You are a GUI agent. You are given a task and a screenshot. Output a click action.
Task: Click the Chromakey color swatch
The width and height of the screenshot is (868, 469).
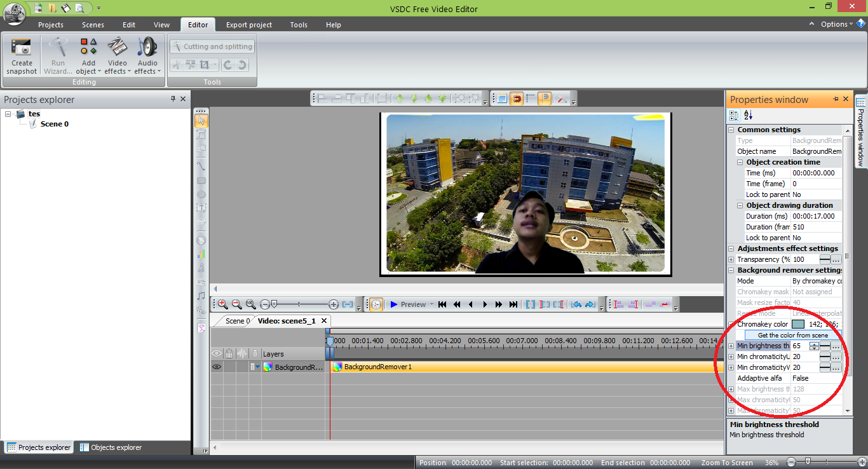pos(798,324)
